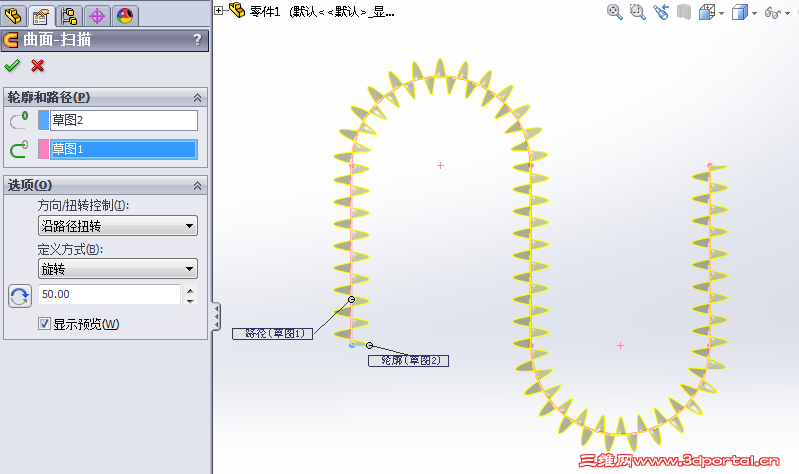Click the 路径(草图1) callout label
This screenshot has height=474, width=799.
(x=273, y=334)
